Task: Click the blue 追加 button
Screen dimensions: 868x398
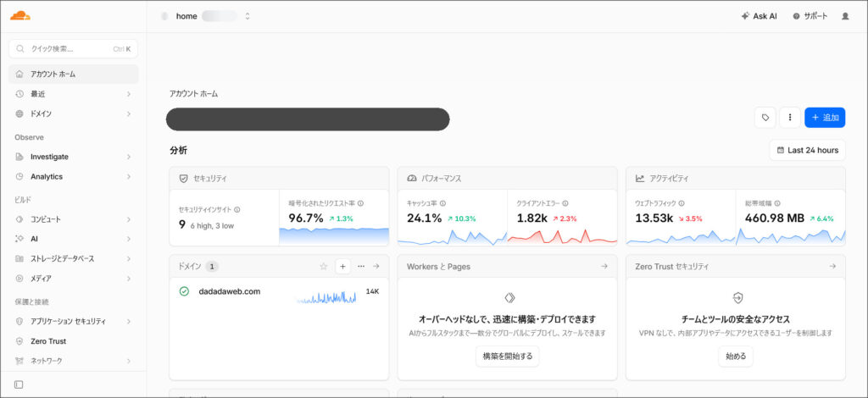Action: click(825, 118)
